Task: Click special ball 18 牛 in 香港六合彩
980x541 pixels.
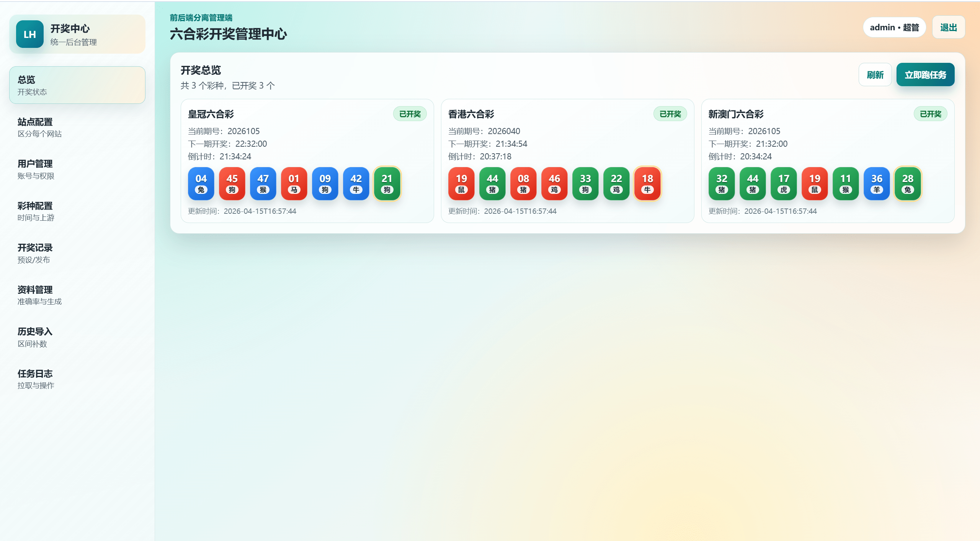Action: pyautogui.click(x=647, y=184)
